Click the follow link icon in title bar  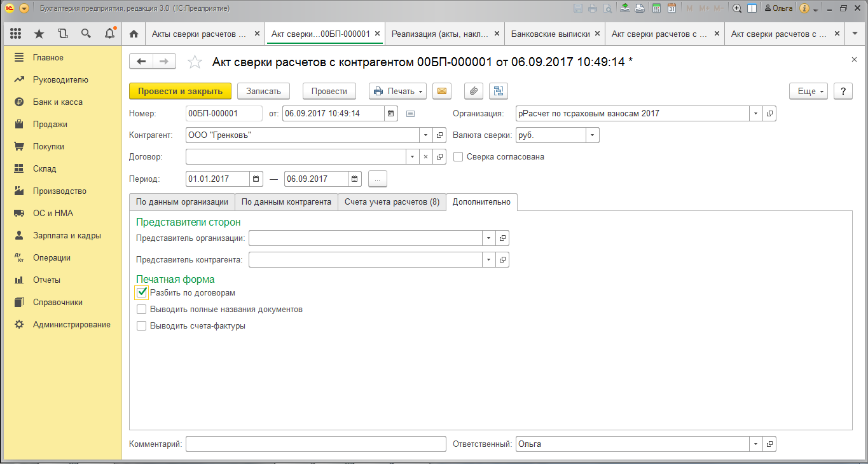click(x=639, y=9)
